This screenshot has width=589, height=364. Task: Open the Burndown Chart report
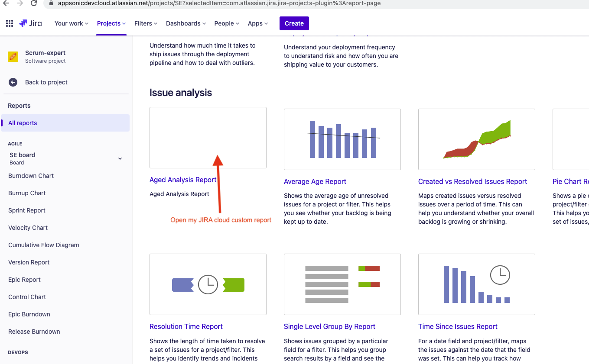[31, 176]
